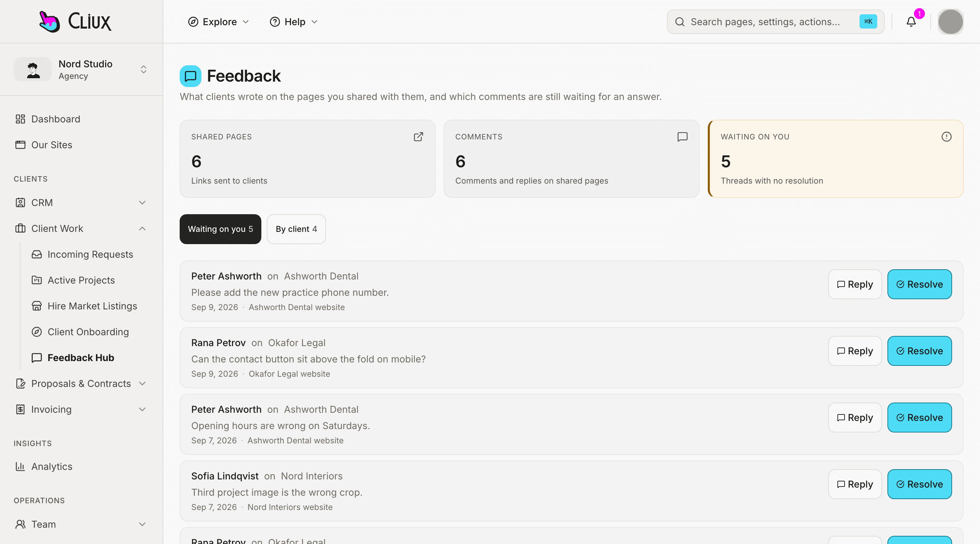
Task: Click 'Ashworth Dental website' under the phone number comment
Action: [297, 307]
